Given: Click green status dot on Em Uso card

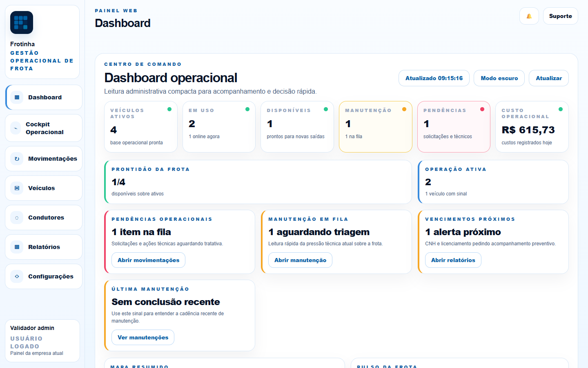Looking at the screenshot, I should pyautogui.click(x=247, y=109).
